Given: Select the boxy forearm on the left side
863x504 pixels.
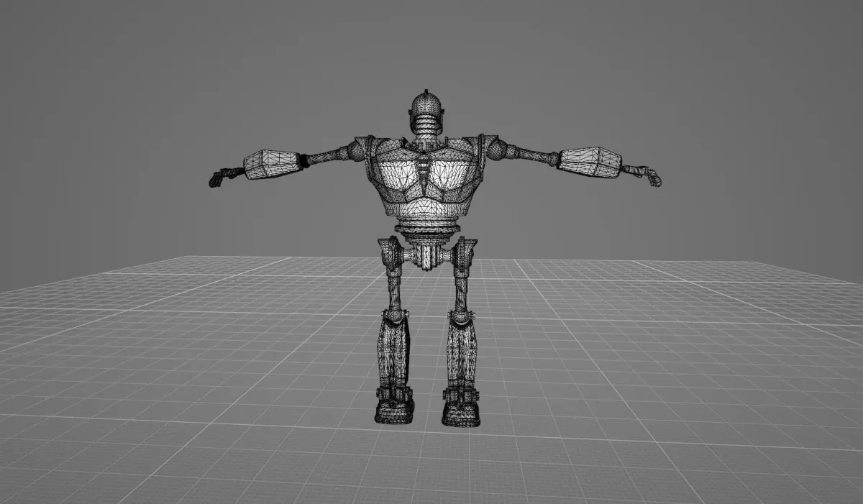Looking at the screenshot, I should tap(272, 164).
